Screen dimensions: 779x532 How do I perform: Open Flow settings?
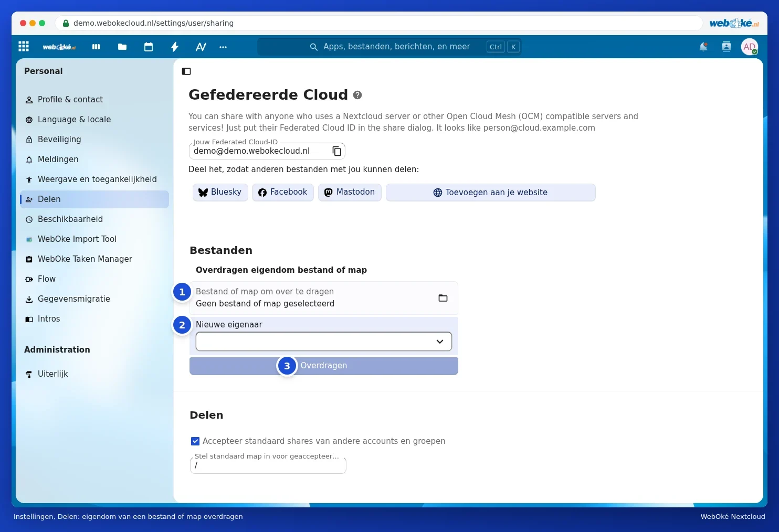pos(94,279)
